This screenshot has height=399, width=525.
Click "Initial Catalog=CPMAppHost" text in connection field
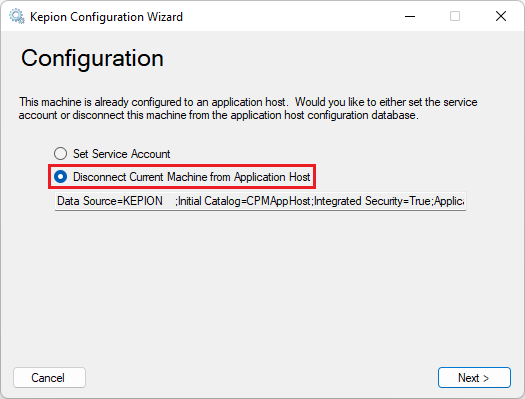pos(244,201)
